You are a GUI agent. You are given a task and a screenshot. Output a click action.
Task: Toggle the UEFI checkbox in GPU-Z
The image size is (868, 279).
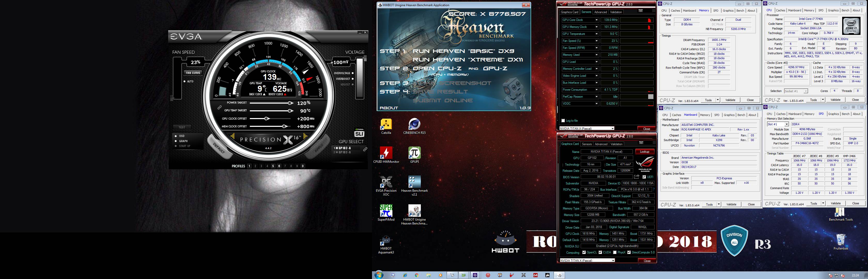[644, 177]
